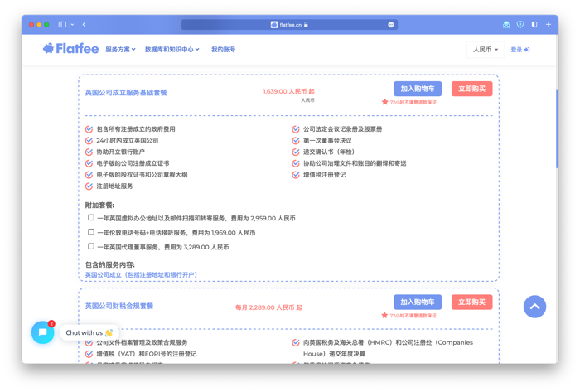Image resolution: width=580 pixels, height=392 pixels.
Task: Open 英国公司成立（包括注册地址和银行开户）link
Action: pyautogui.click(x=141, y=275)
